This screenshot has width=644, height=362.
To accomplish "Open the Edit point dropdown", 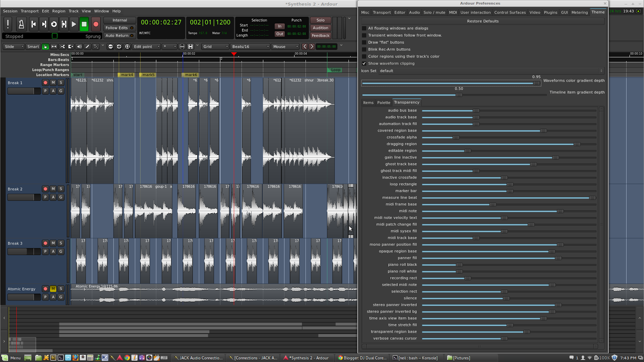I will [x=147, y=47].
